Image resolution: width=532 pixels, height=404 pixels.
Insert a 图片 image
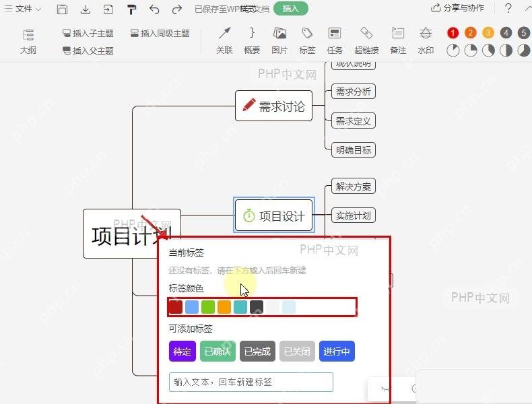pos(279,41)
